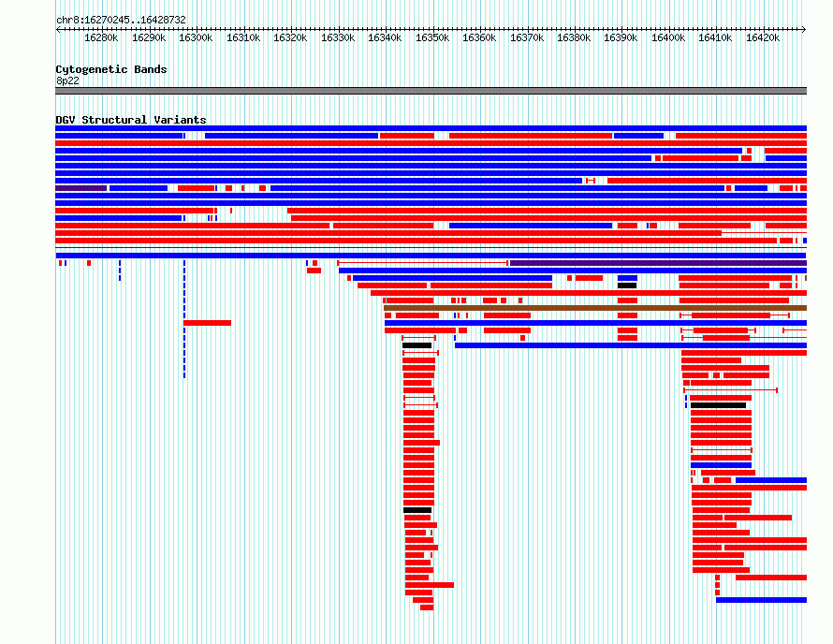The height and width of the screenshot is (644, 833).
Task: Click the short purple variant segment at left
Action: [x=80, y=188]
